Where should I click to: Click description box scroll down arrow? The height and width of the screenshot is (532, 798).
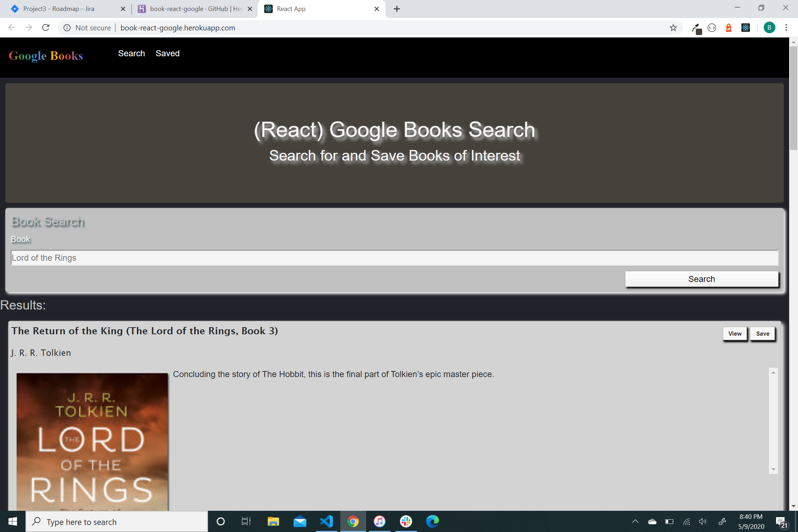pos(773,469)
